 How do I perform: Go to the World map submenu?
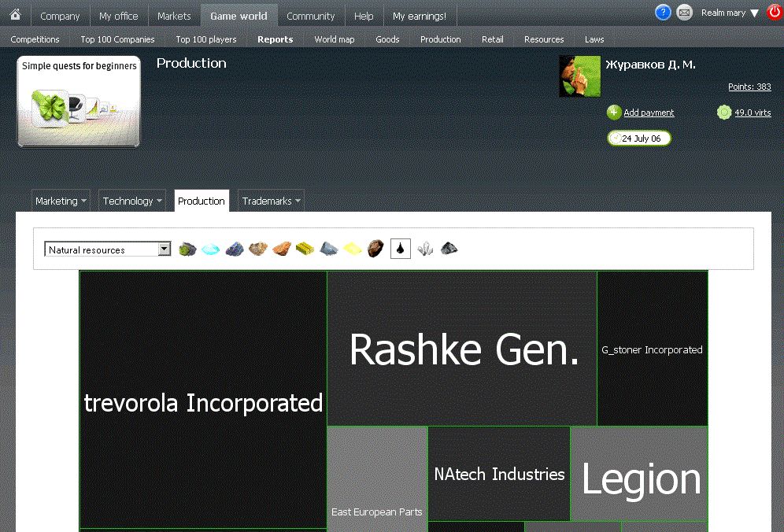334,39
